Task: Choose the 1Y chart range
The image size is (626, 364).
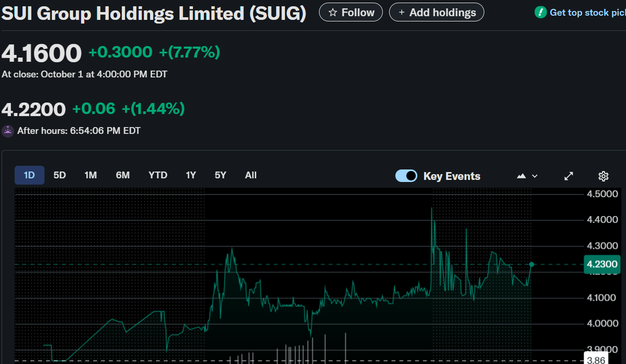Action: [x=191, y=175]
